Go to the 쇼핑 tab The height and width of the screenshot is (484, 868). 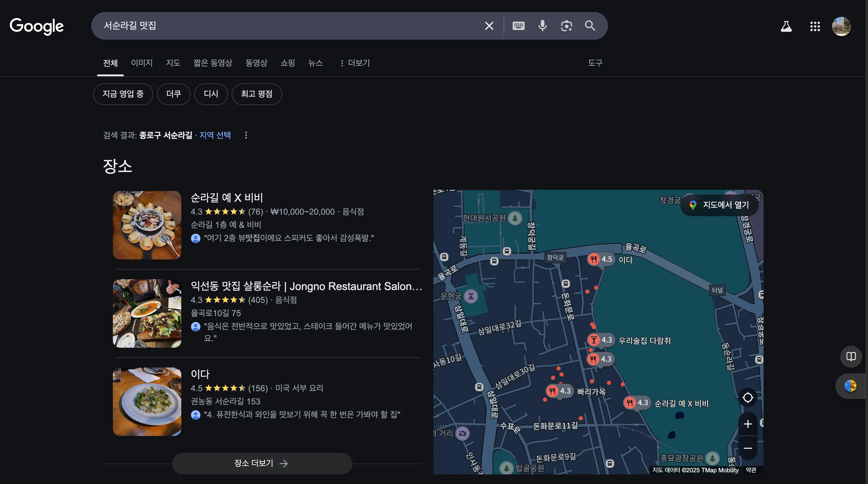pyautogui.click(x=288, y=63)
